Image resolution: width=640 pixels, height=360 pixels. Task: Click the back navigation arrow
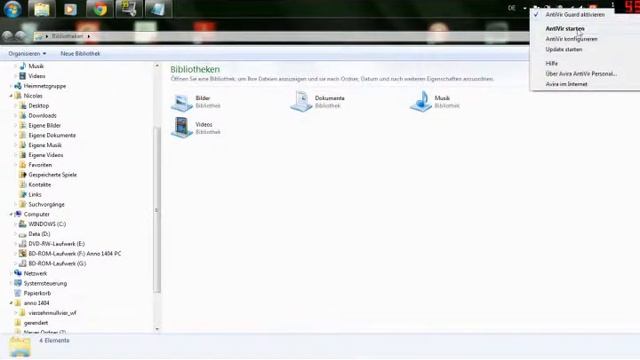coord(7,36)
